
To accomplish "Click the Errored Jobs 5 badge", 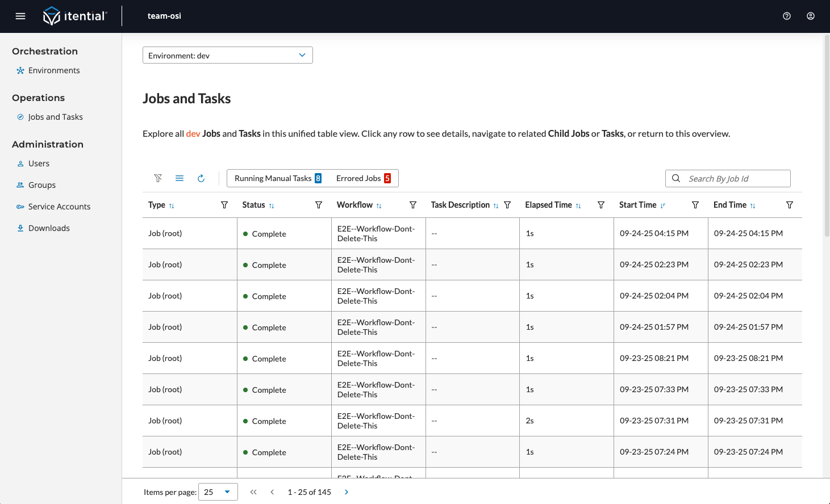I will [x=362, y=178].
